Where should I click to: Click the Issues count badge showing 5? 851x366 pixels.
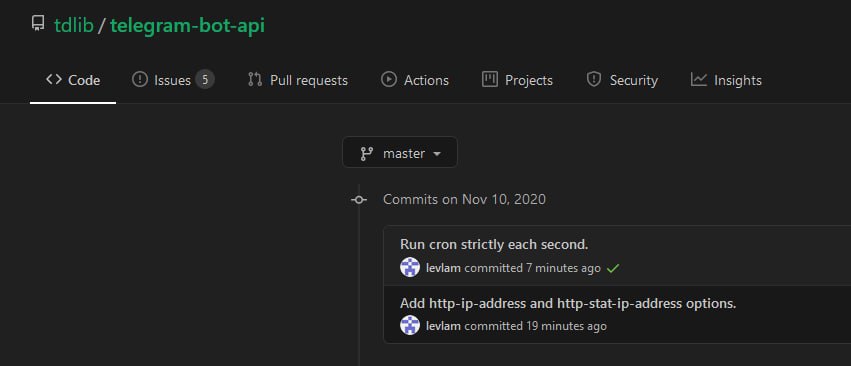[x=205, y=80]
